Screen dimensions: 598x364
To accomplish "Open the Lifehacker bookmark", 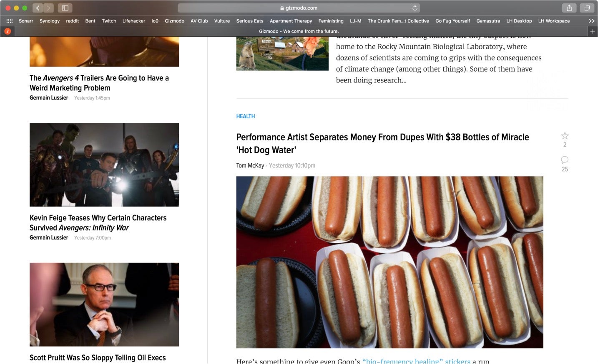I will pos(133,21).
